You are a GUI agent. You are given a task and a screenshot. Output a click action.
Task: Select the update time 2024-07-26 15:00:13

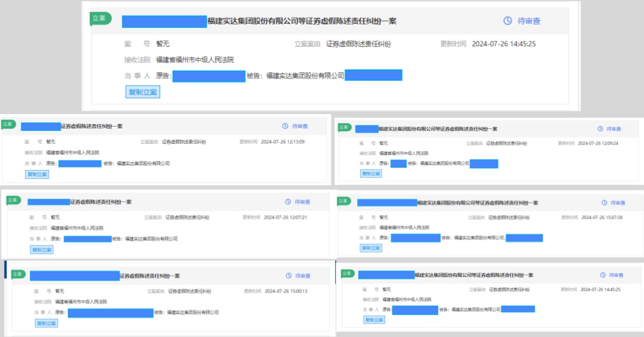tap(286, 291)
